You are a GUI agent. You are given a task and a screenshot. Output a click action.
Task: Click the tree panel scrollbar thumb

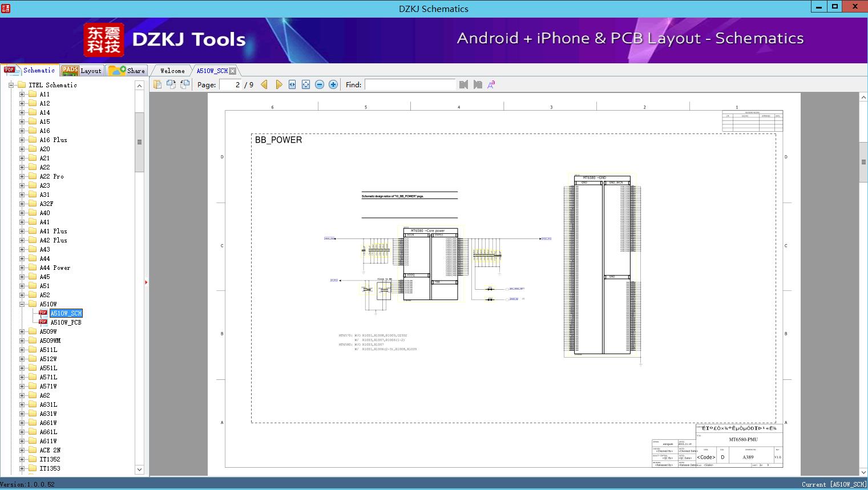coord(139,142)
